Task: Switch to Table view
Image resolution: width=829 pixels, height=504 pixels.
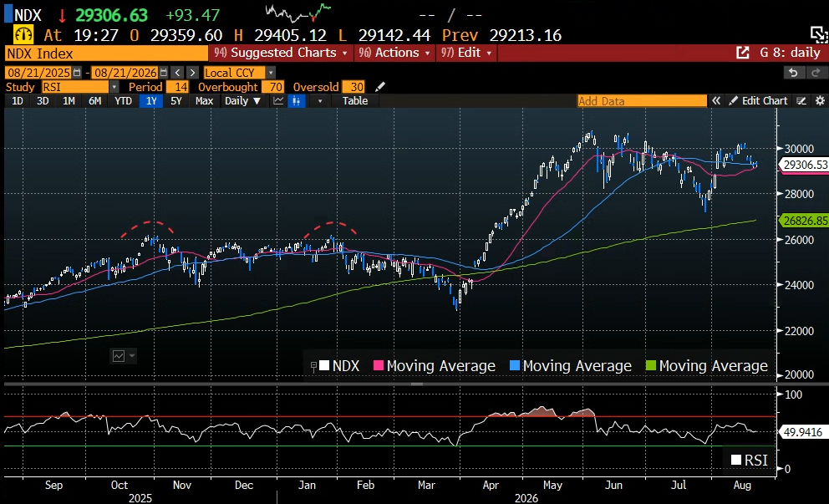Action: tap(355, 101)
